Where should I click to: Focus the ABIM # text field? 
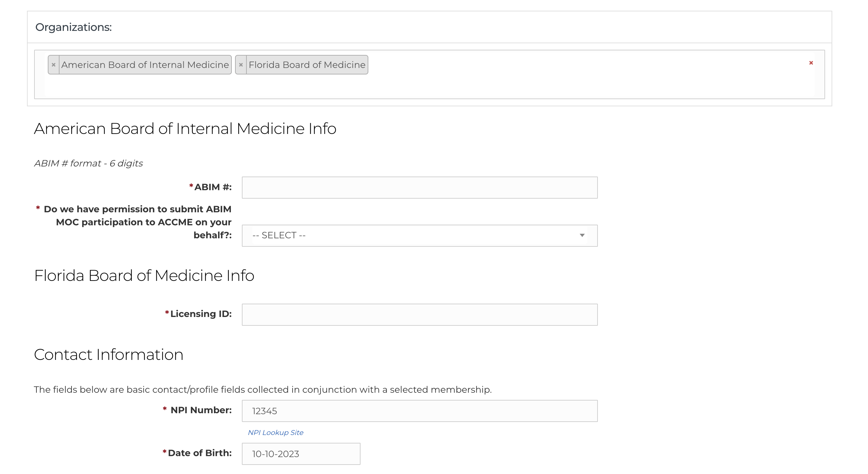point(419,188)
